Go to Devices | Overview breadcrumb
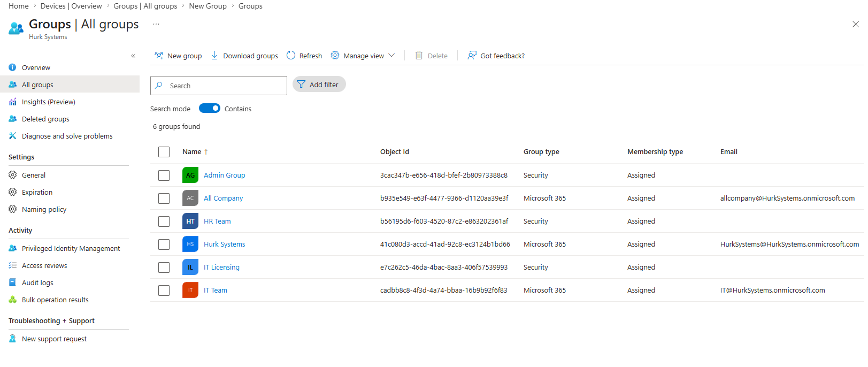 coord(71,6)
